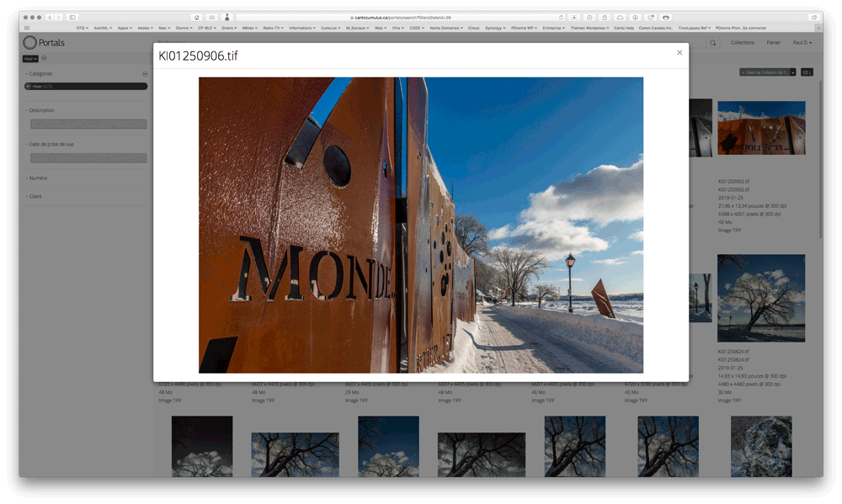Click the address bar showing cantocumulus.ca
Viewport: 842px width, 504px height.
coord(401,18)
